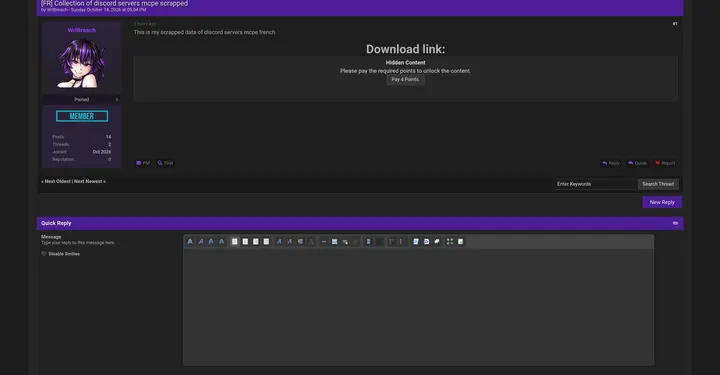Screen dimensions: 720x375
Task: Open font color picker in editor toolbar
Action: (300, 241)
